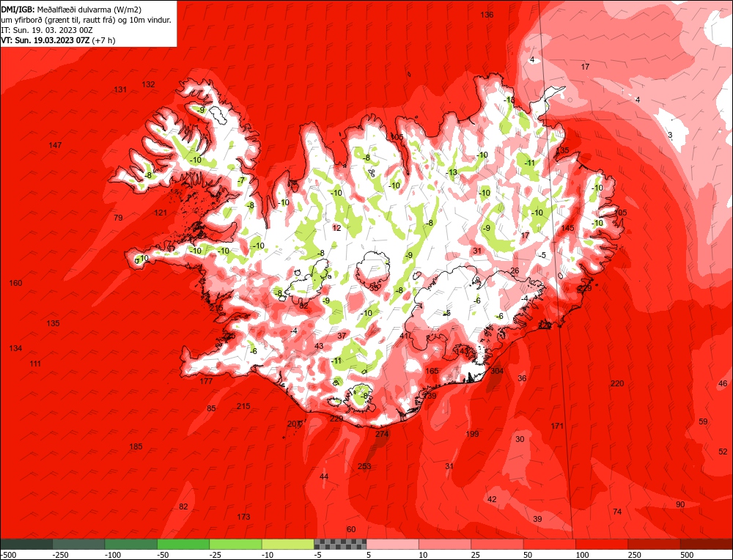Image resolution: width=733 pixels, height=560 pixels.
Task: Click the value '-7' in the Westfjords area
Action: click(241, 180)
